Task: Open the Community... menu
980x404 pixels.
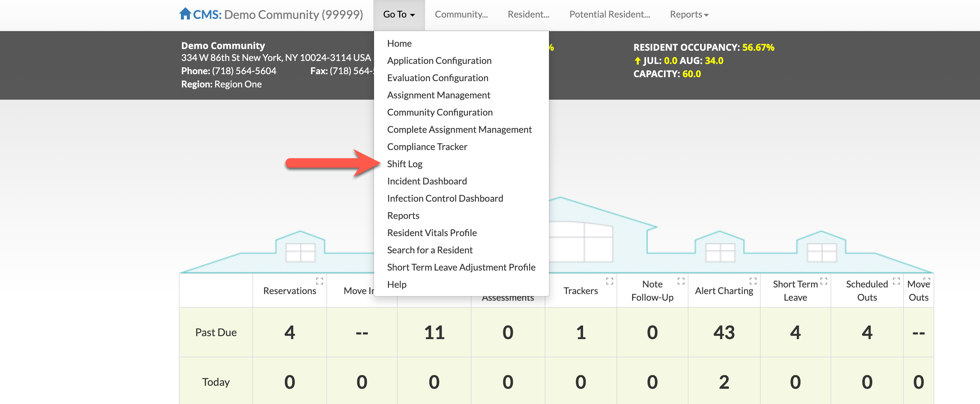Action: click(x=461, y=15)
